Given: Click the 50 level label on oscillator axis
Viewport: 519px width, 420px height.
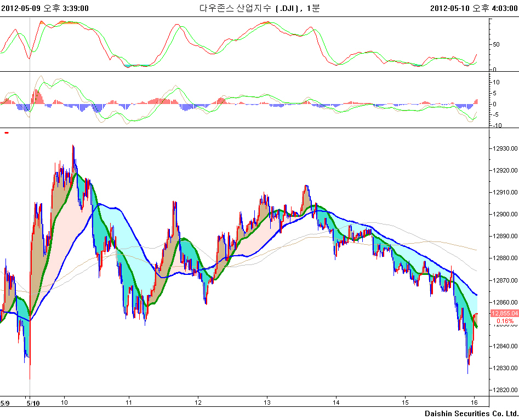Looking at the screenshot, I should click(x=496, y=44).
